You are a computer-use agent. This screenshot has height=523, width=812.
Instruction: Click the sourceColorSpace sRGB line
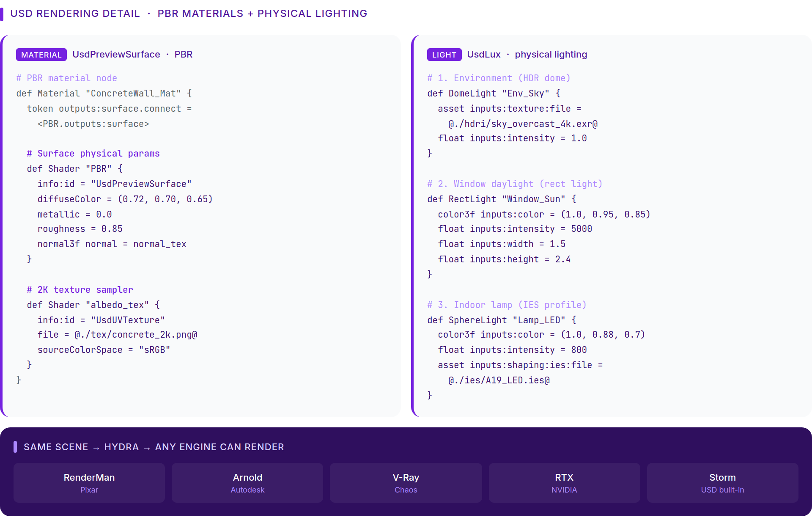(x=104, y=350)
